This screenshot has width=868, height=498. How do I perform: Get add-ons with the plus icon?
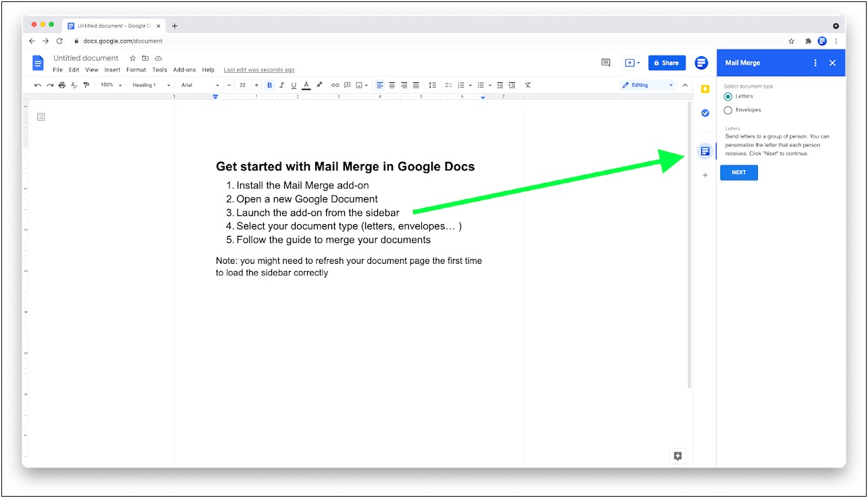pos(705,175)
